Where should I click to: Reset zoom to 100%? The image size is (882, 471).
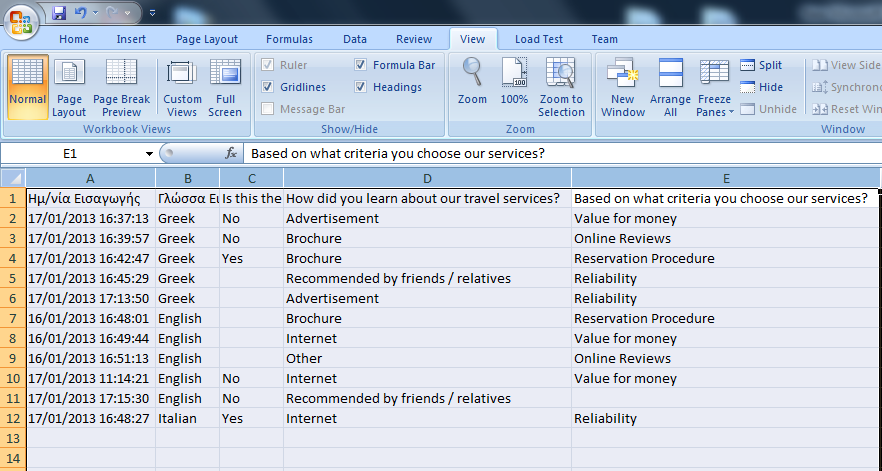coord(514,82)
